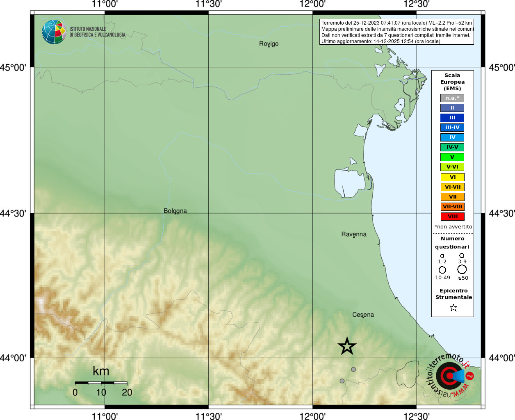Click the Ultimo aggiornamento date line

click(x=381, y=41)
